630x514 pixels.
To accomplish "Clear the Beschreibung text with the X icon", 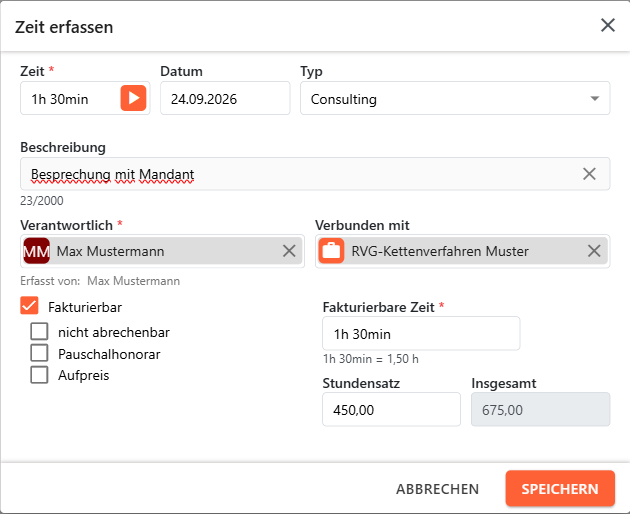I will (x=589, y=174).
